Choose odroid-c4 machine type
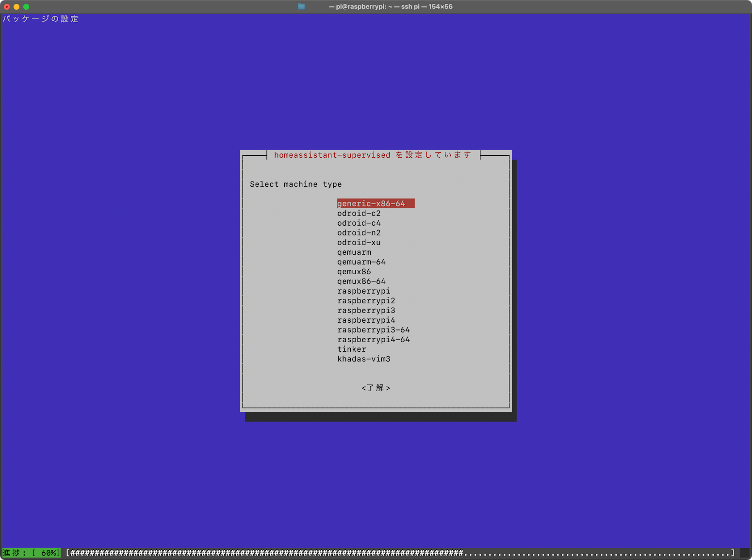 click(359, 223)
